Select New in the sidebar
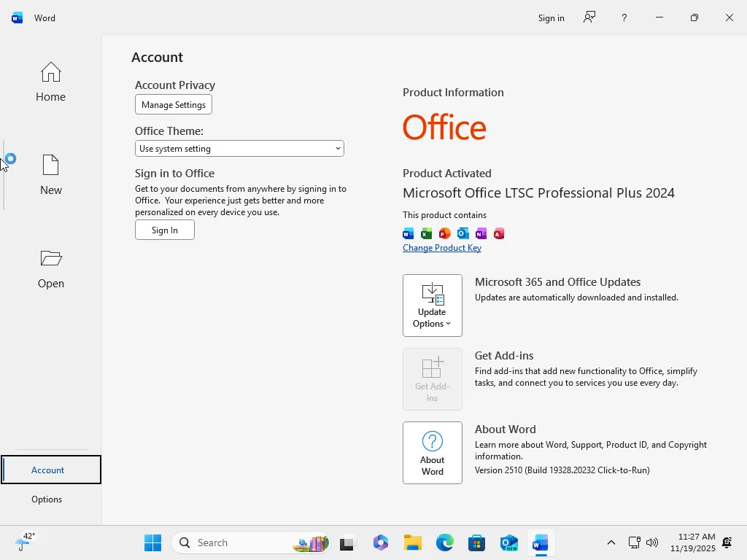Viewport: 747px width, 560px height. pyautogui.click(x=50, y=175)
